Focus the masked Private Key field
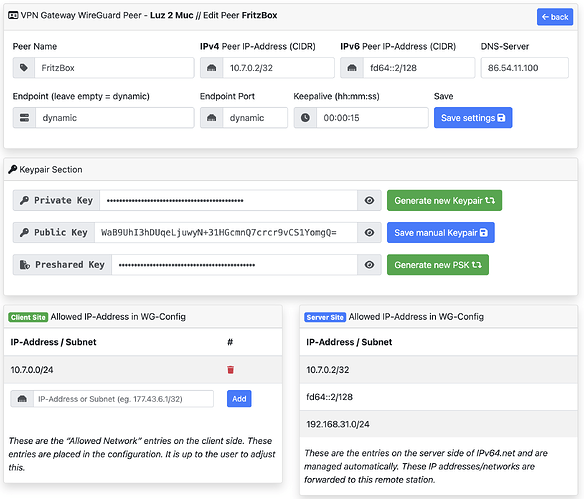 pos(229,200)
